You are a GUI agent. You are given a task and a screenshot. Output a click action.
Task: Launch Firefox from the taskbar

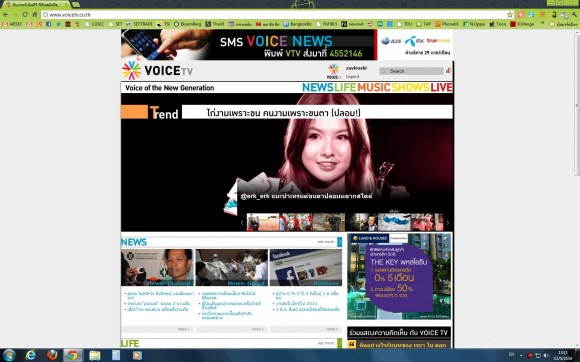coord(52,355)
